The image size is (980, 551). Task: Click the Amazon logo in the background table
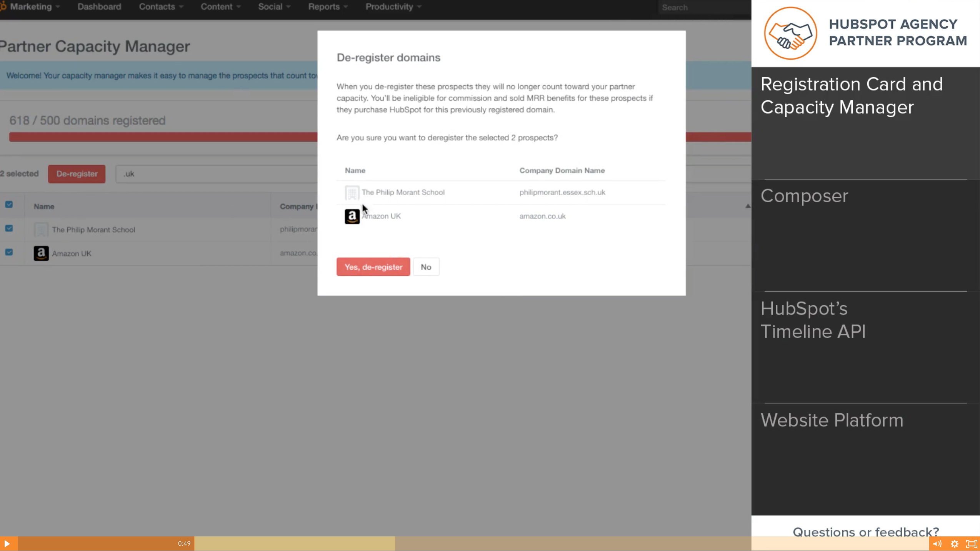click(x=41, y=253)
